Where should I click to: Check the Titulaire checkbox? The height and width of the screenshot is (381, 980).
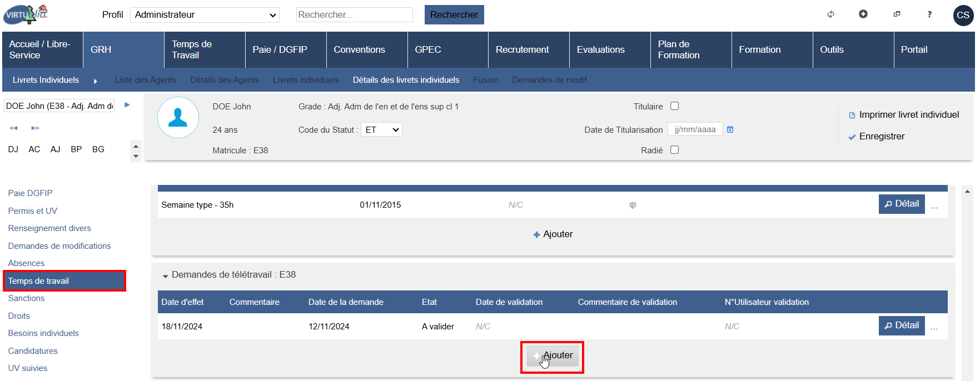coord(674,106)
